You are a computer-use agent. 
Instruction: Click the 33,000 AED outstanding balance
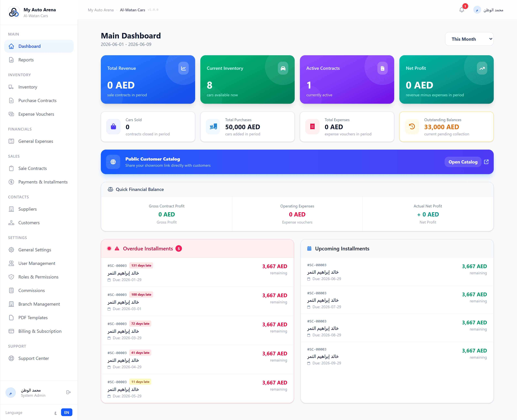click(x=442, y=127)
